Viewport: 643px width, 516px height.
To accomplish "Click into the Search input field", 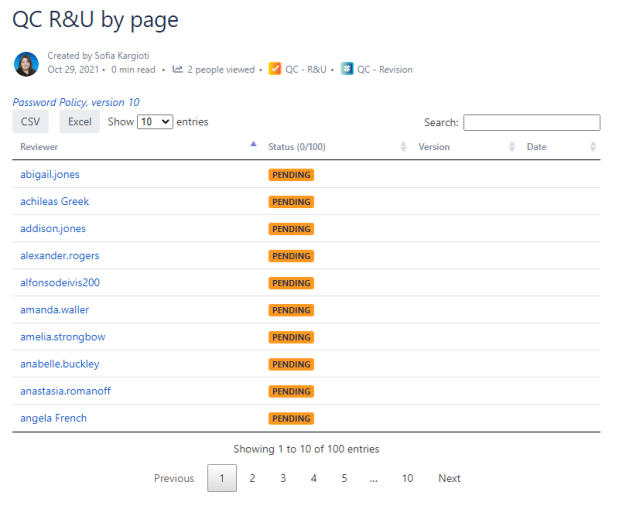I will [531, 123].
